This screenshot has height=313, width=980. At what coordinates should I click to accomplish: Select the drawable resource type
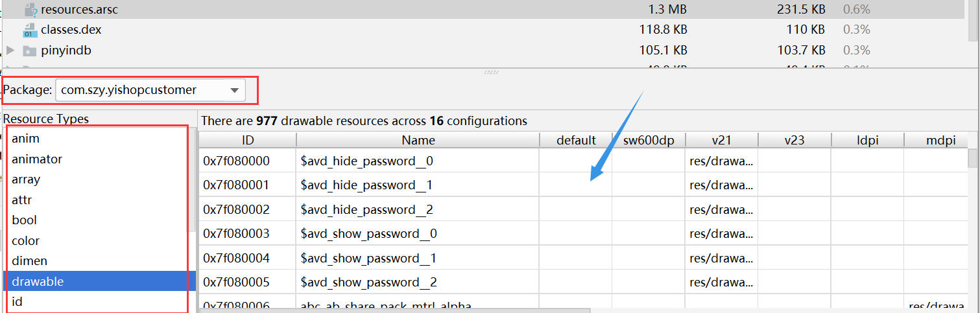[98, 281]
